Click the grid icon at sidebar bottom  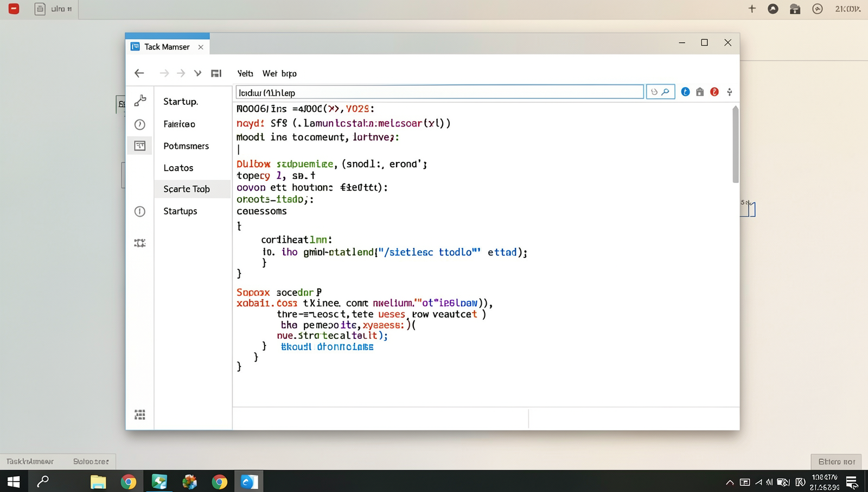point(140,415)
